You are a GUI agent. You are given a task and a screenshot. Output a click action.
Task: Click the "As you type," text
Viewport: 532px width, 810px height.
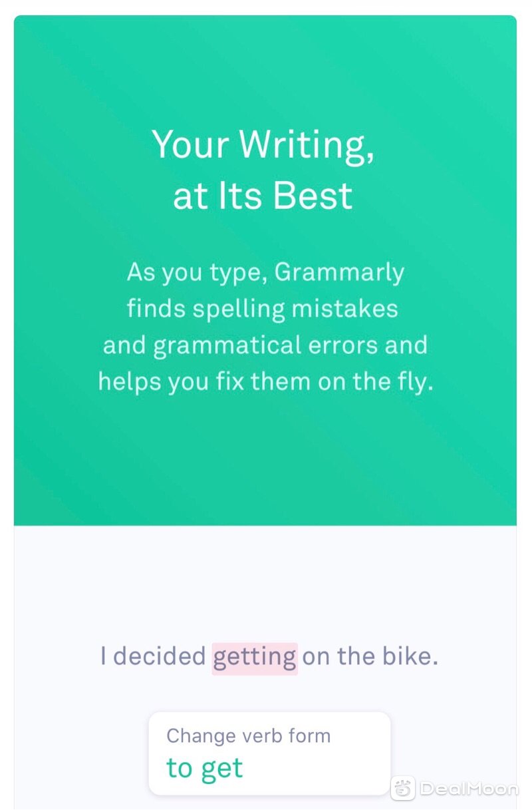[198, 274]
